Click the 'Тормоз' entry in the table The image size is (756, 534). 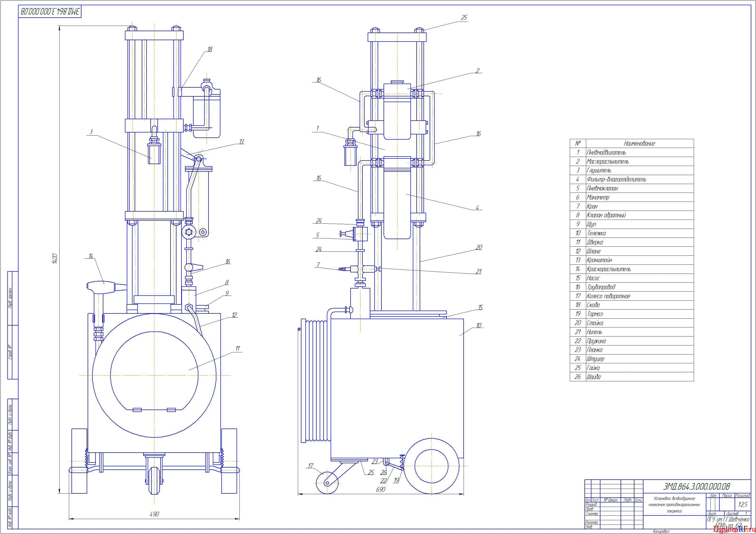632,314
